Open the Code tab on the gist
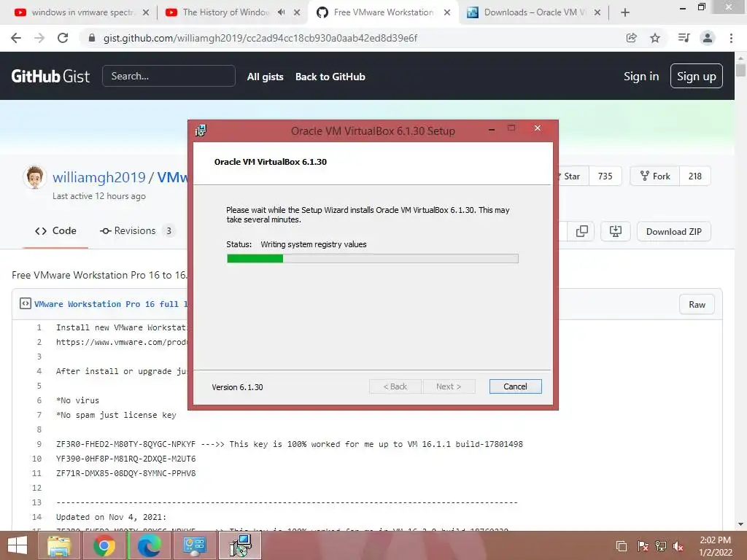This screenshot has width=747, height=560. pyautogui.click(x=55, y=231)
